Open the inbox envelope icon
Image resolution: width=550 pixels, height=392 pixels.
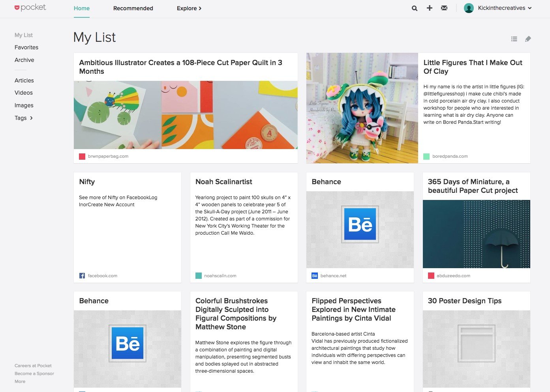tap(444, 8)
